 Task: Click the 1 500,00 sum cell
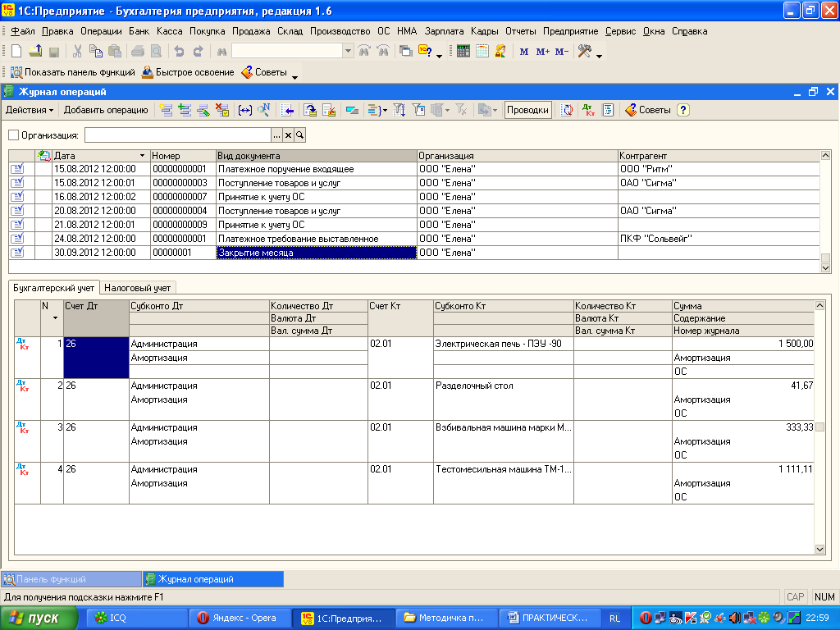[743, 344]
